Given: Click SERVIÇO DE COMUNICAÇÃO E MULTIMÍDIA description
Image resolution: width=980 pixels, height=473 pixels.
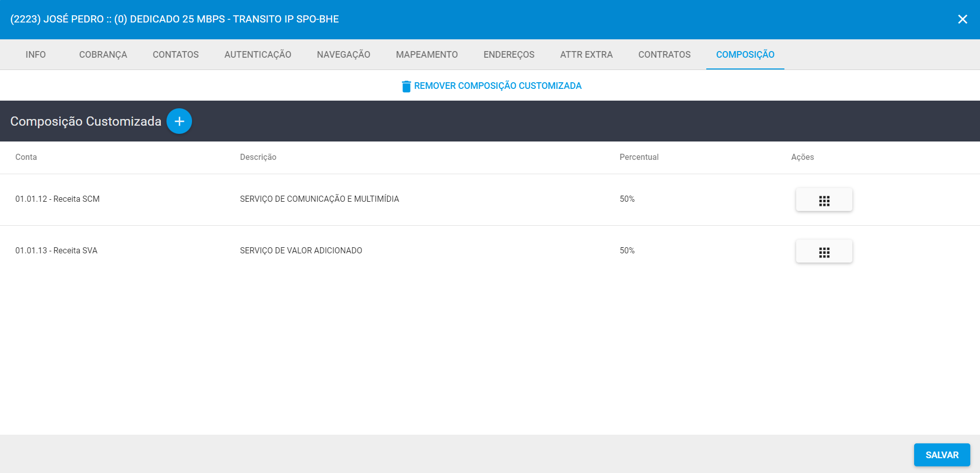Looking at the screenshot, I should click(x=319, y=199).
